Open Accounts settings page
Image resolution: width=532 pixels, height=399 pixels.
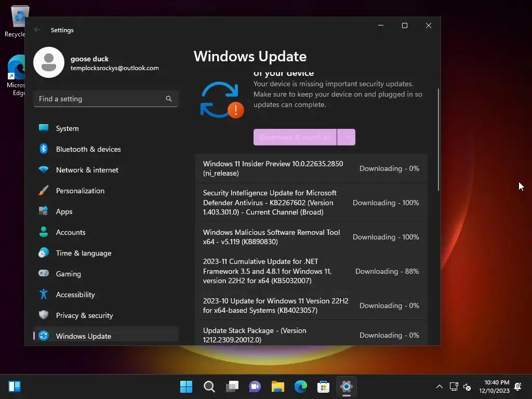coord(106,232)
